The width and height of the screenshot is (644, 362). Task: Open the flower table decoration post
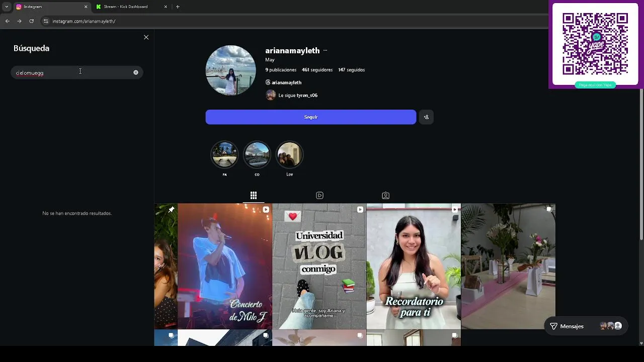click(508, 266)
